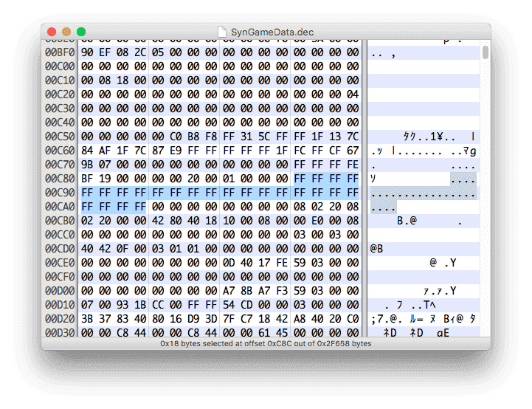
Task: Click byte C0 in row 00C50
Action: [x=176, y=137]
